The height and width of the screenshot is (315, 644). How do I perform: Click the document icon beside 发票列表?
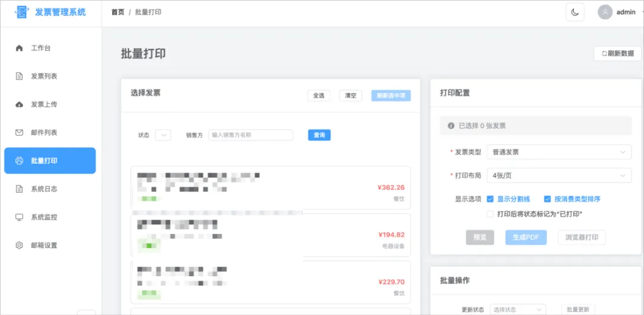point(19,76)
